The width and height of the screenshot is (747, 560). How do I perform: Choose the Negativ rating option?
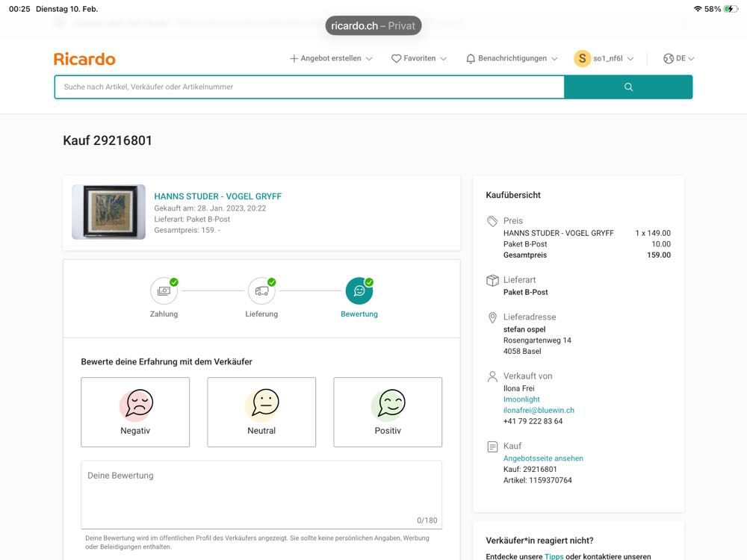[135, 412]
